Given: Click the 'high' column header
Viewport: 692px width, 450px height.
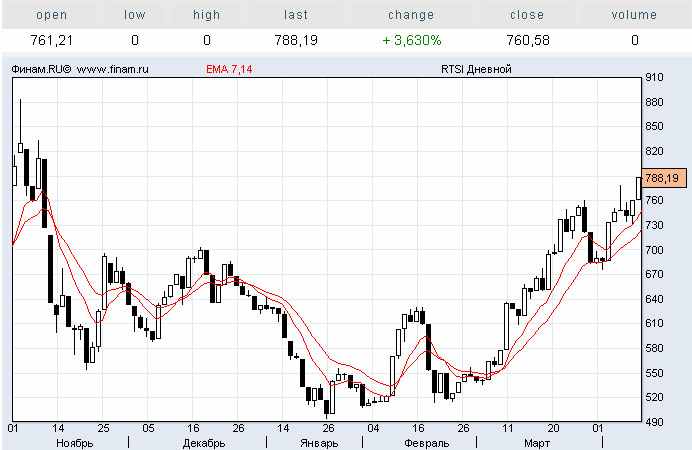Looking at the screenshot, I should [207, 15].
